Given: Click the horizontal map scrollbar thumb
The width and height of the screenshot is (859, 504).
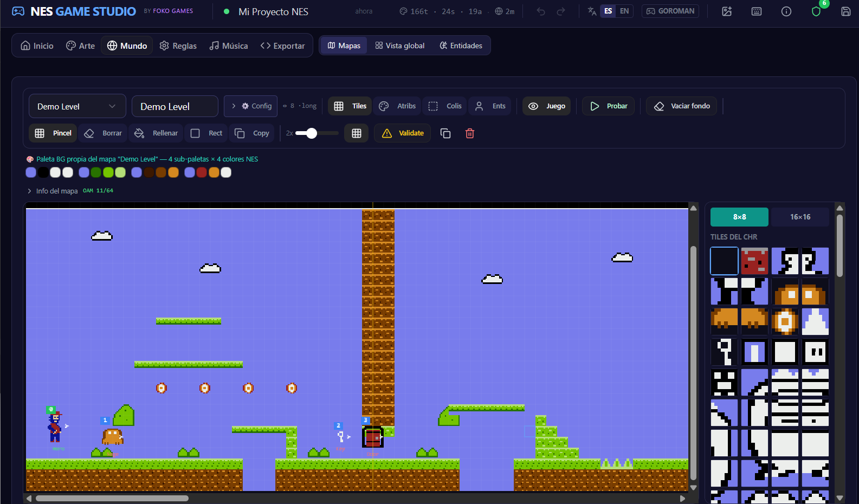Looking at the screenshot, I should pos(112,498).
